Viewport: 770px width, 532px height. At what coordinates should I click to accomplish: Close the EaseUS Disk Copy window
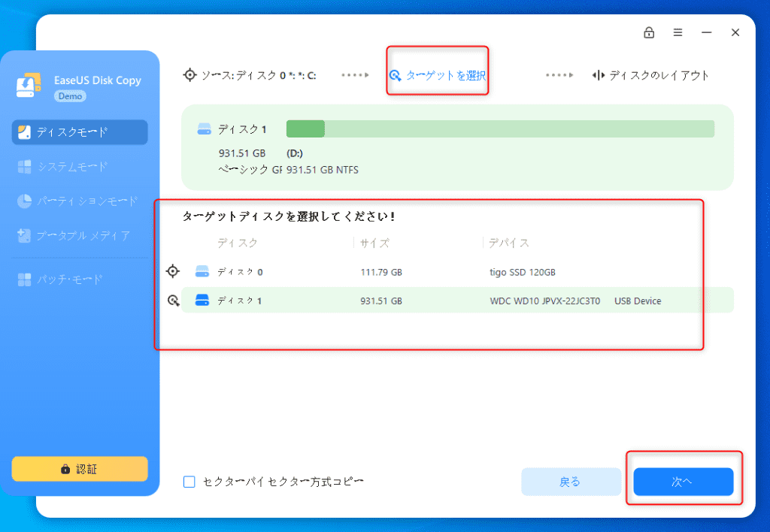pyautogui.click(x=735, y=32)
